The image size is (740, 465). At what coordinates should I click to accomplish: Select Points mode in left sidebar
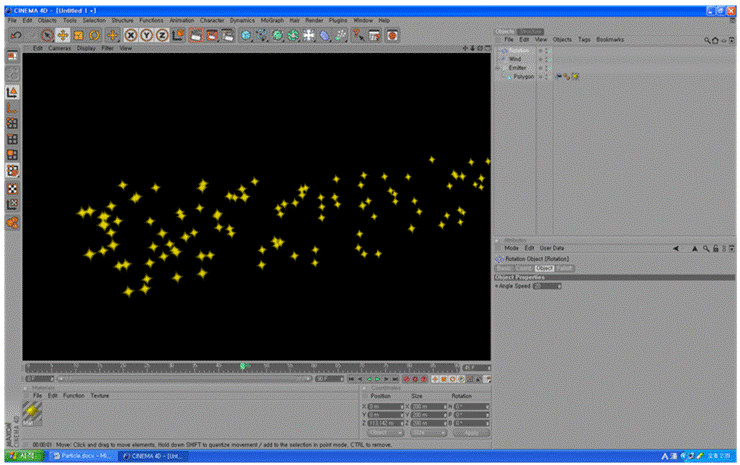click(12, 123)
